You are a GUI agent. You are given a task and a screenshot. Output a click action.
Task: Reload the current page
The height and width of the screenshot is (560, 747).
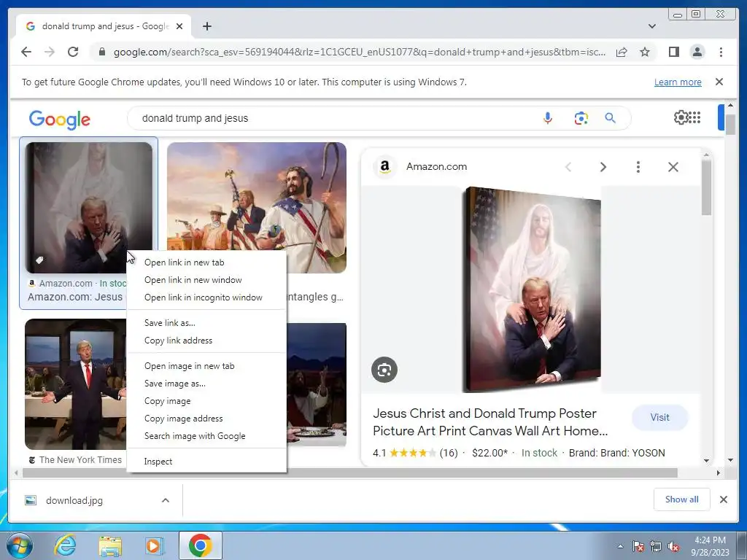tap(73, 52)
